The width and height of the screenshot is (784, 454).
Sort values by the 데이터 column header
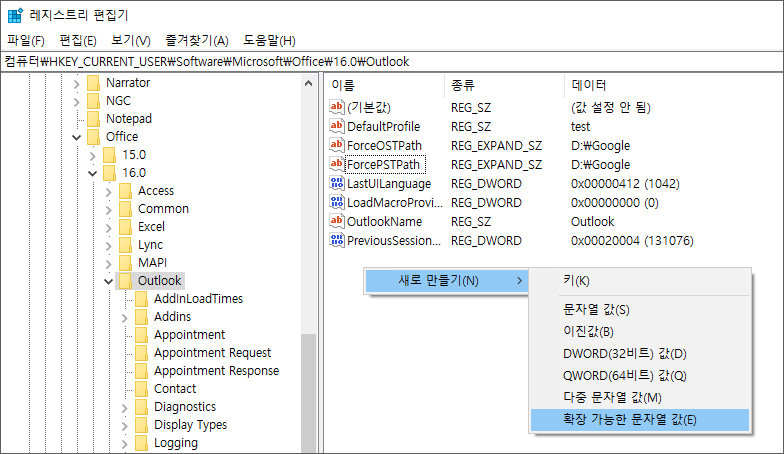tap(672, 86)
